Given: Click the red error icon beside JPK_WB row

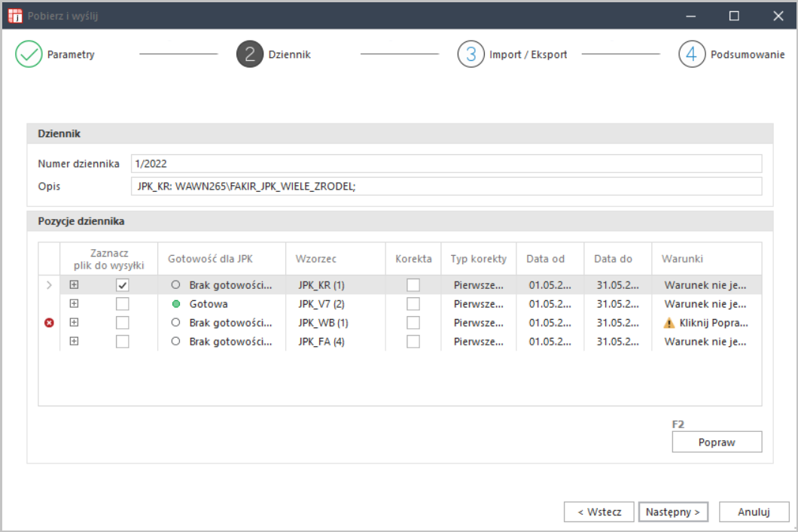Looking at the screenshot, I should pos(50,323).
